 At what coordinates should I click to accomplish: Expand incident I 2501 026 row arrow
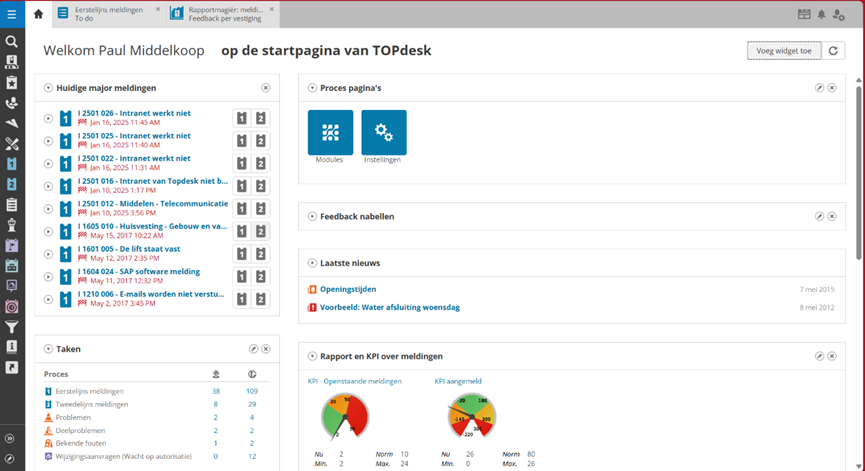(x=48, y=118)
